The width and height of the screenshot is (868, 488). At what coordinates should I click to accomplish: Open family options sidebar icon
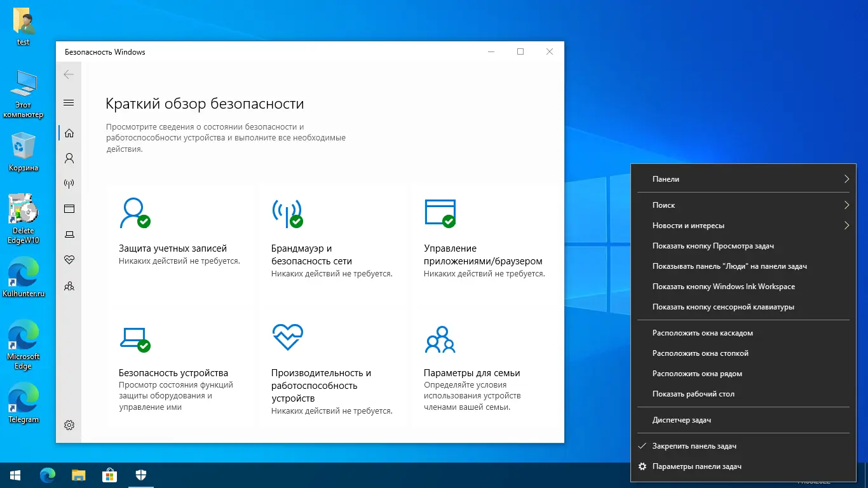pyautogui.click(x=69, y=286)
